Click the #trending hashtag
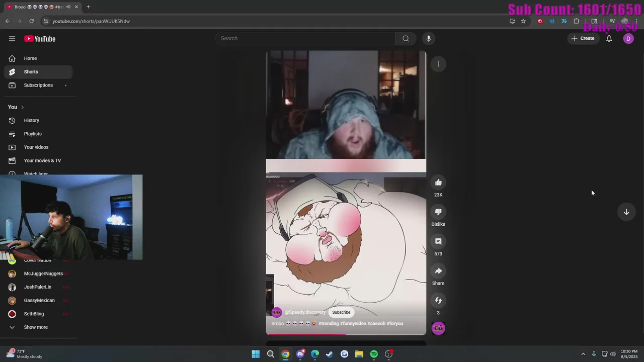The height and width of the screenshot is (362, 644). click(x=329, y=324)
